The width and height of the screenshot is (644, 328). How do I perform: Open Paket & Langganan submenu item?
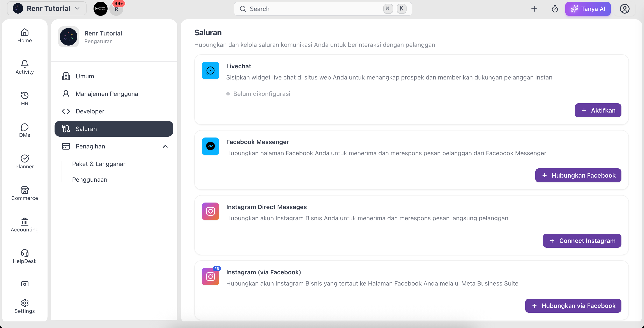click(99, 164)
